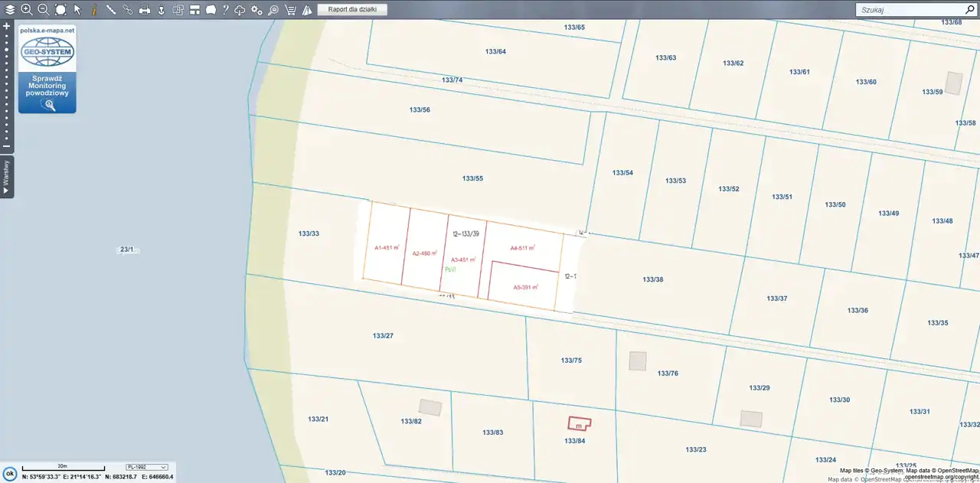This screenshot has height=483, width=980.
Task: Click the plus at zoom slider top
Action: pos(6,25)
